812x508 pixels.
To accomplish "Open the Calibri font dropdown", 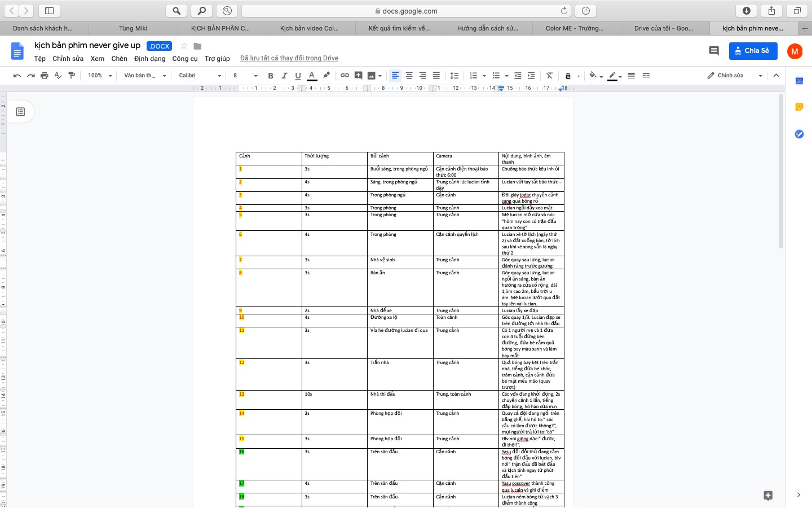I will pos(200,76).
